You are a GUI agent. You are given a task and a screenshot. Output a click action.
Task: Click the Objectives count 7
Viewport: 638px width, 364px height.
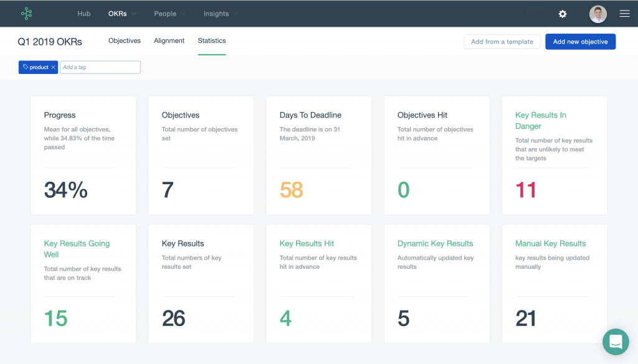[168, 190]
